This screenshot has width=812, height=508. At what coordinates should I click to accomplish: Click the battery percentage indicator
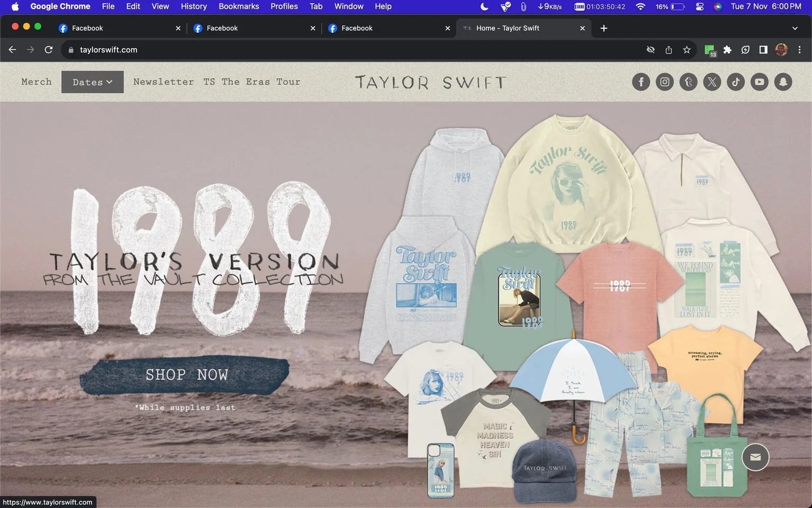click(670, 6)
